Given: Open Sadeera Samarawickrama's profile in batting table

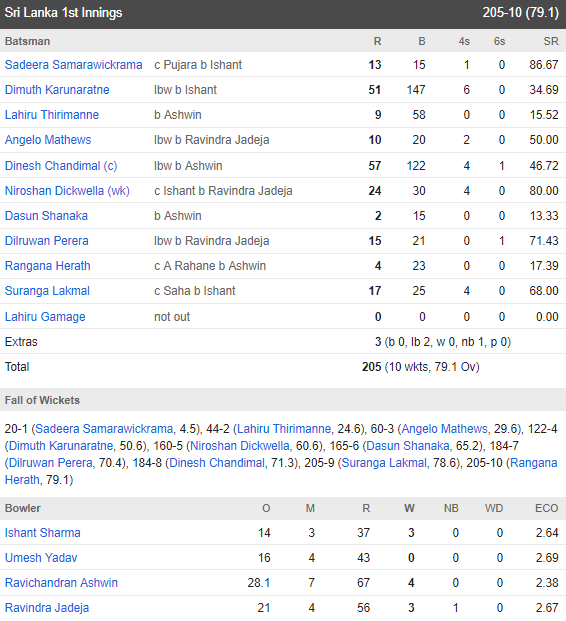Looking at the screenshot, I should pyautogui.click(x=73, y=65).
